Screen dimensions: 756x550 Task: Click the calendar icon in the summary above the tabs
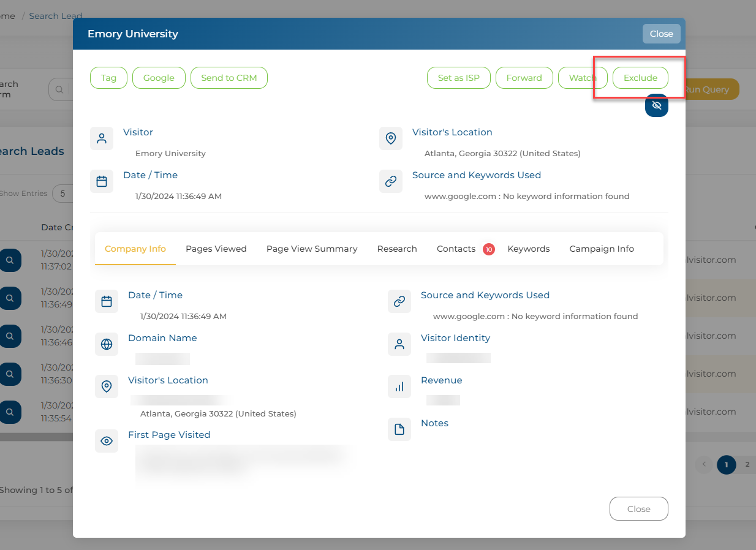pos(102,181)
